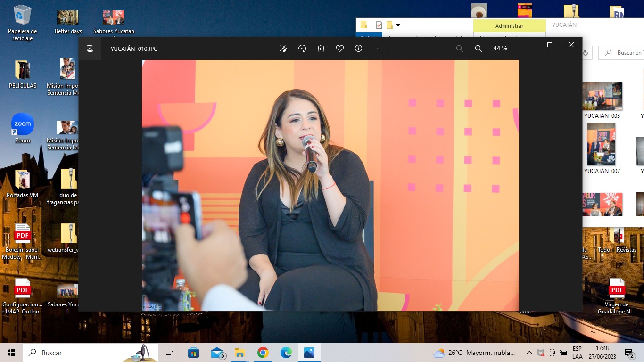Screen dimensions: 644x362
Task: Open the See more three-dots menu
Action: [378, 49]
